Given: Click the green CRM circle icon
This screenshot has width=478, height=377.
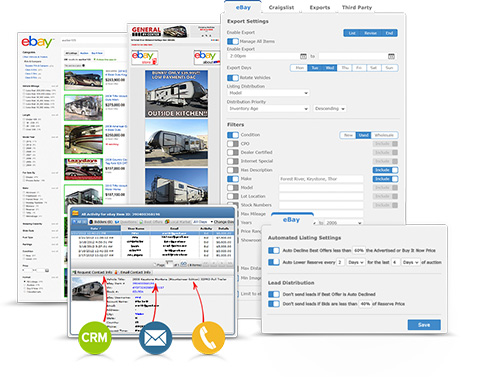Looking at the screenshot, I should 95,337.
